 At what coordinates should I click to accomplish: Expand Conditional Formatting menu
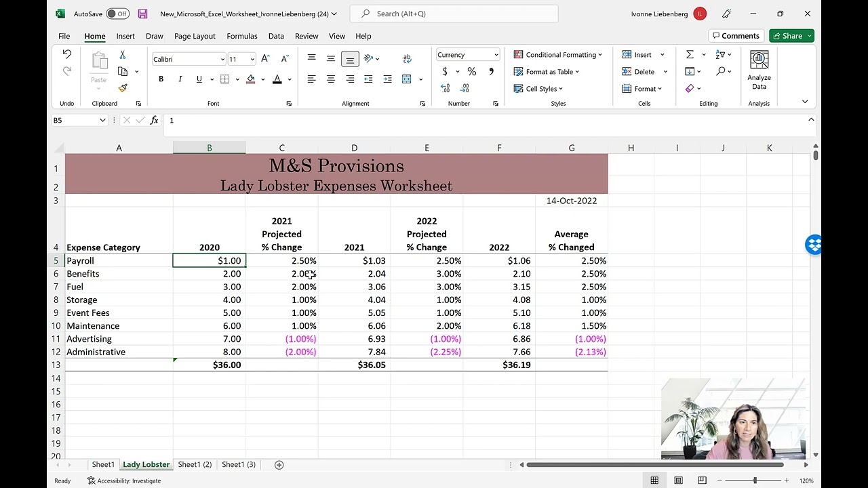[x=557, y=55]
